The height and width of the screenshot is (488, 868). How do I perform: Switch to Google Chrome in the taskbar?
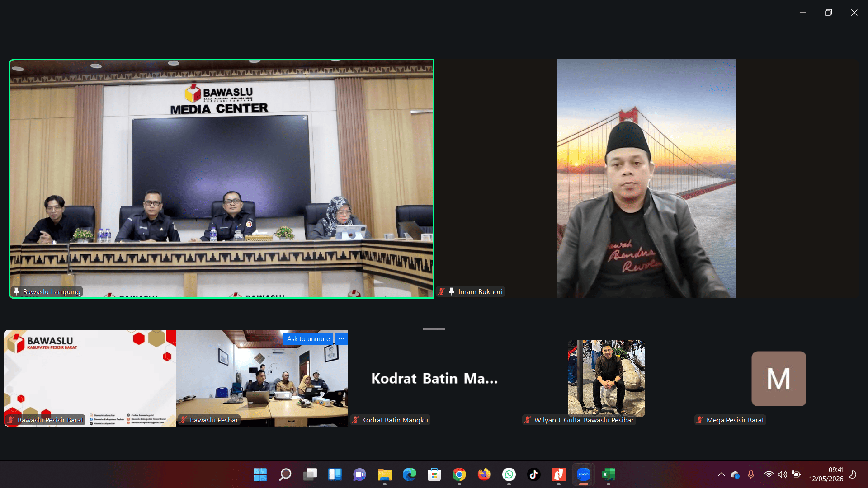click(459, 474)
